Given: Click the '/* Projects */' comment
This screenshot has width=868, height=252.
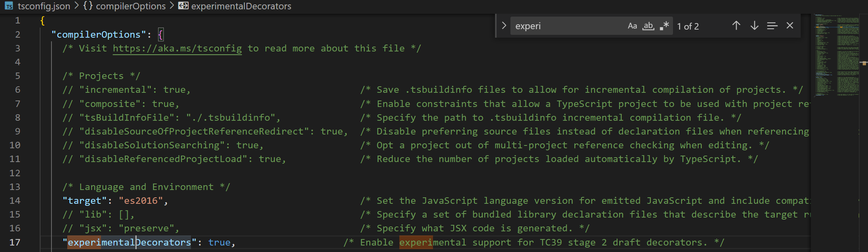Looking at the screenshot, I should [101, 76].
